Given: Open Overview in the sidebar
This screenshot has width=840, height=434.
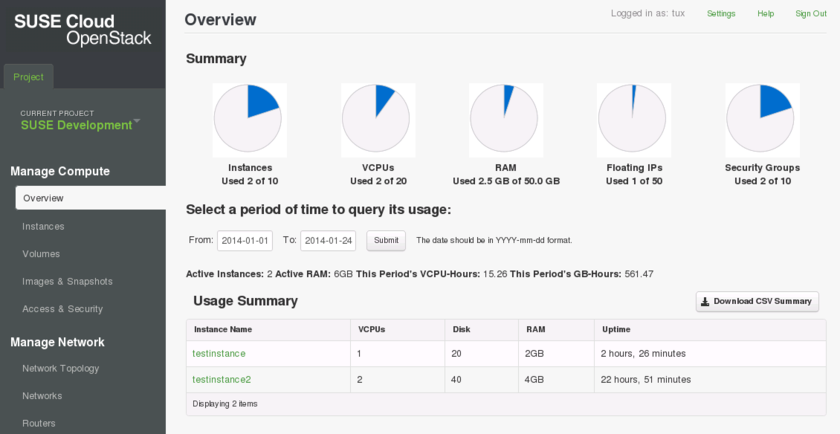Looking at the screenshot, I should click(x=90, y=199).
